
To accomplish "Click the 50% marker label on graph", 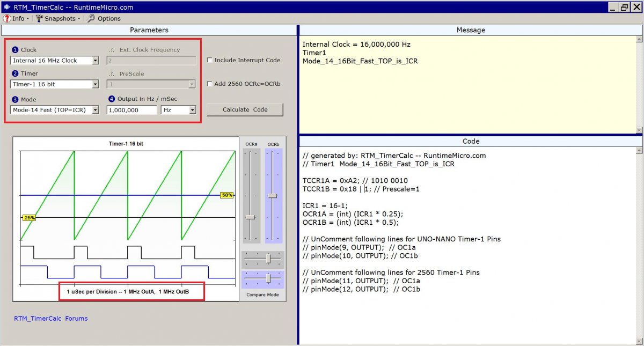I will coord(227,195).
